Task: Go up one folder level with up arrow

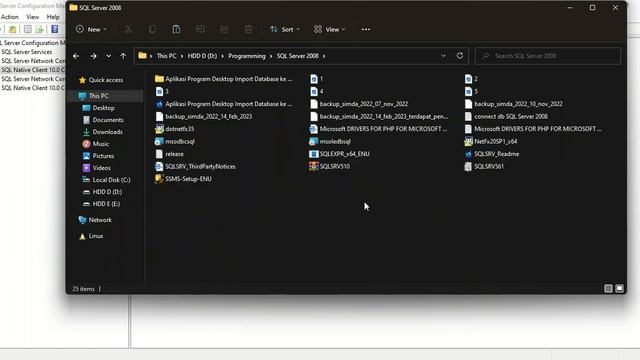Action: click(x=123, y=56)
